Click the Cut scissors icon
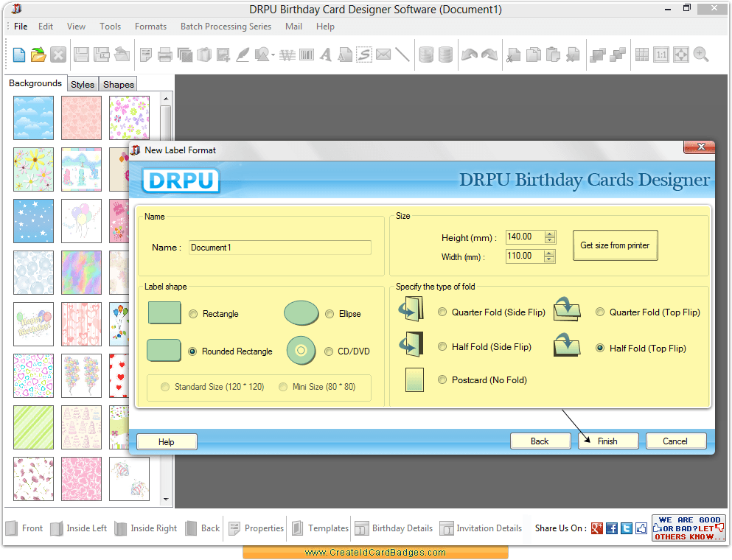 [514, 55]
